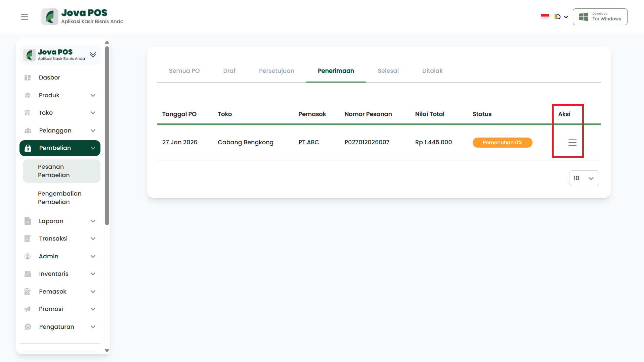Click the Pemenuhan 0% status badge
Viewport: 644px width, 362px height.
[x=502, y=143]
